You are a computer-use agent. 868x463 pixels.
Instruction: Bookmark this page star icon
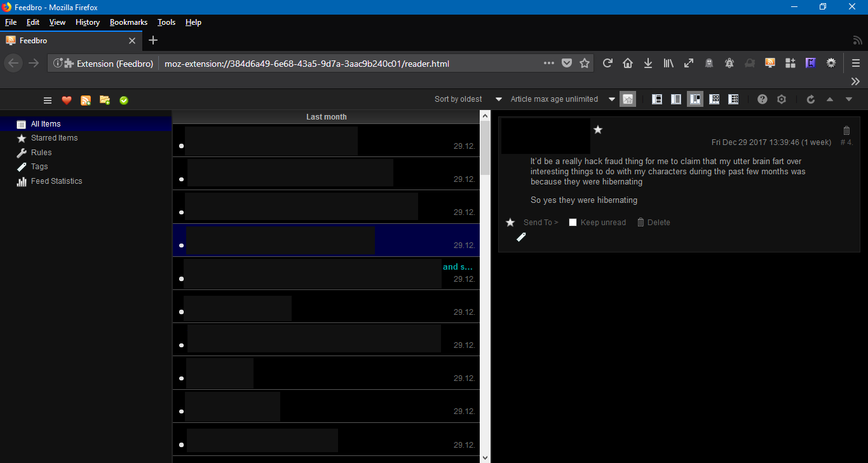click(x=585, y=64)
